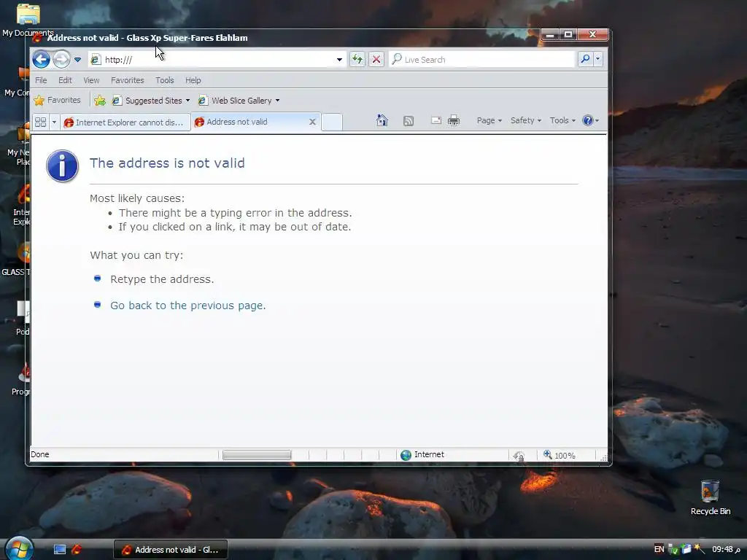Click the Windows Start orb
This screenshot has height=560, width=747.
(18, 548)
